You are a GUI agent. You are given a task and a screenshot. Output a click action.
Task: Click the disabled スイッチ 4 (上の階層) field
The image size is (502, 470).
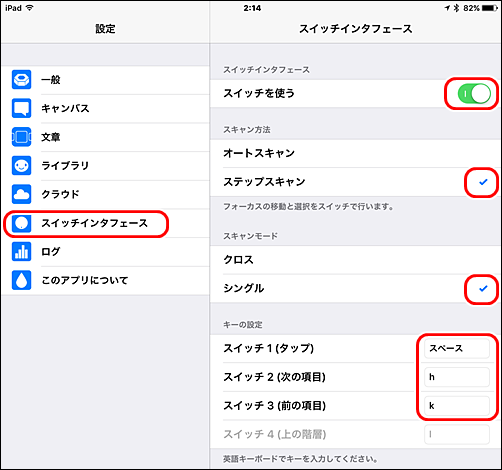tap(457, 434)
